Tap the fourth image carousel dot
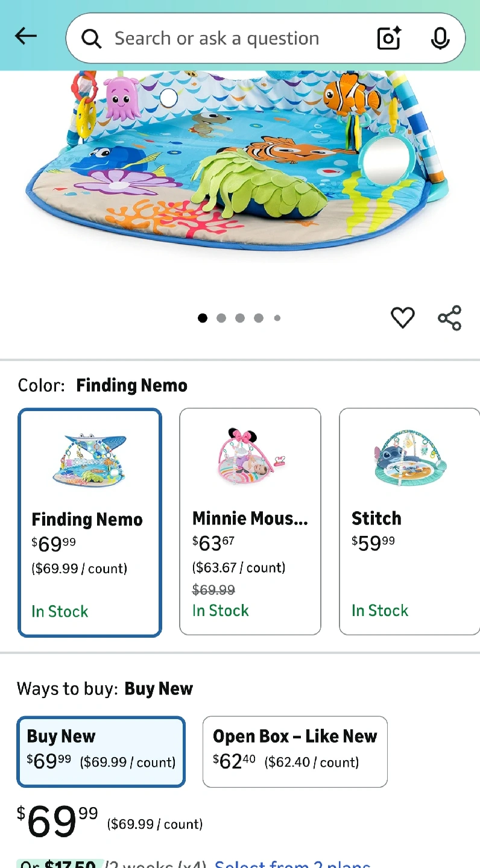 click(259, 318)
